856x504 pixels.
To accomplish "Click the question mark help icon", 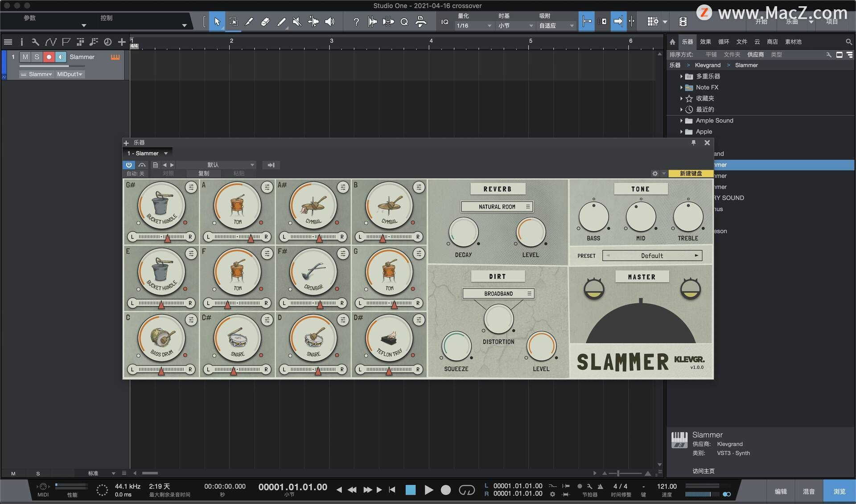I will coord(356,22).
